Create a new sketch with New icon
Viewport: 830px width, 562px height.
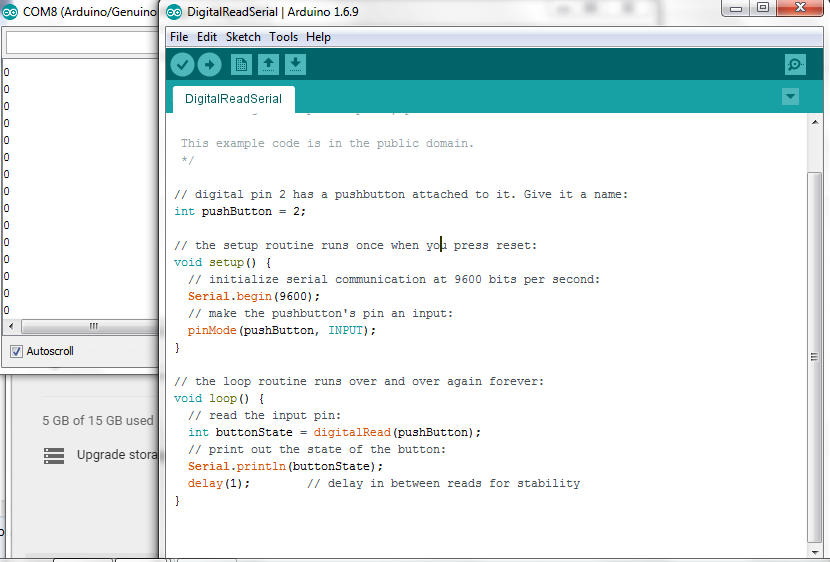pos(241,65)
